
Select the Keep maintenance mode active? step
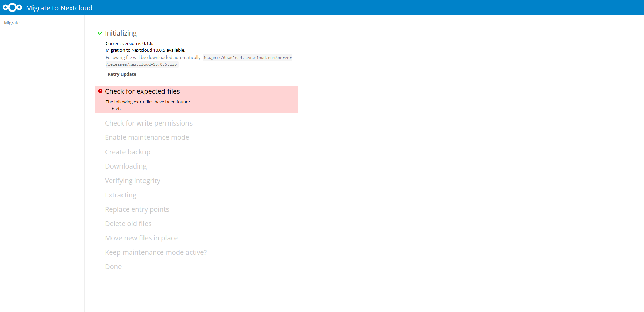(x=156, y=252)
